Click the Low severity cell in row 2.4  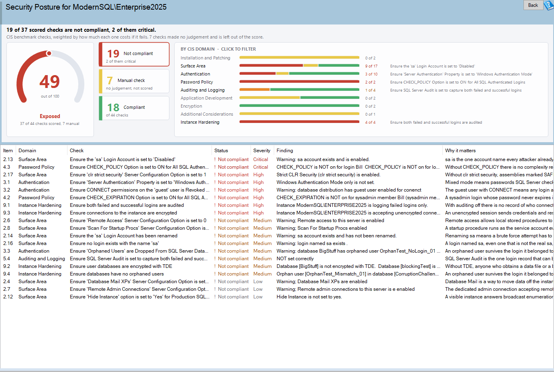258,282
